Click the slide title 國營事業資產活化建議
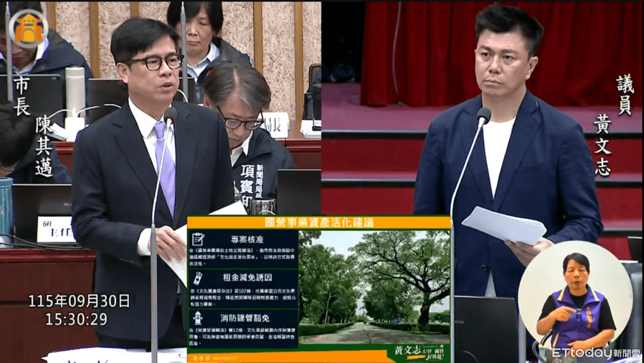Screen dimensions: 644x363 (318, 222)
